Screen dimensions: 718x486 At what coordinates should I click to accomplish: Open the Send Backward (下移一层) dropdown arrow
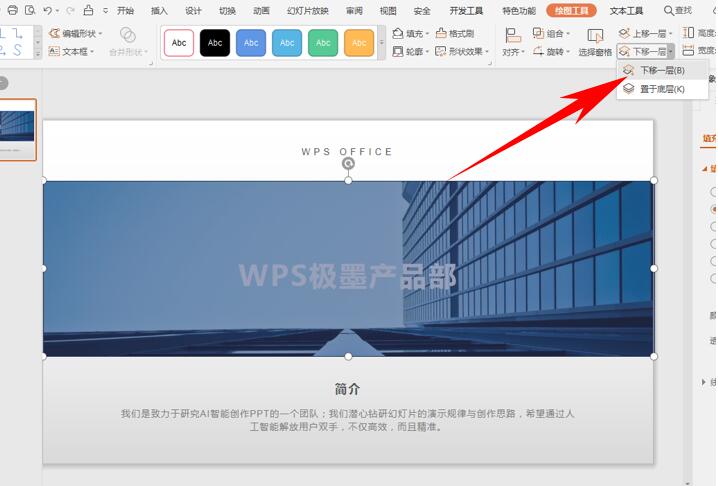pos(670,52)
